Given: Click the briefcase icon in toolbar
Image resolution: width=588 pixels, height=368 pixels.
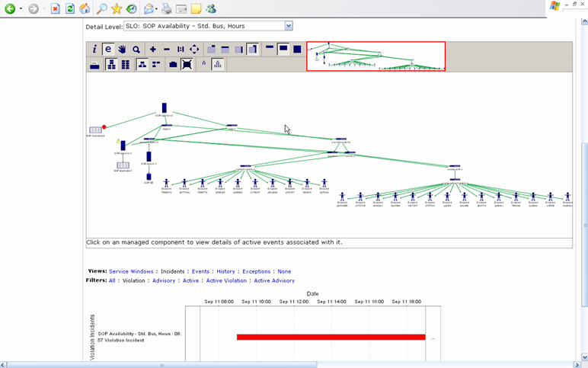Looking at the screenshot, I should [173, 65].
